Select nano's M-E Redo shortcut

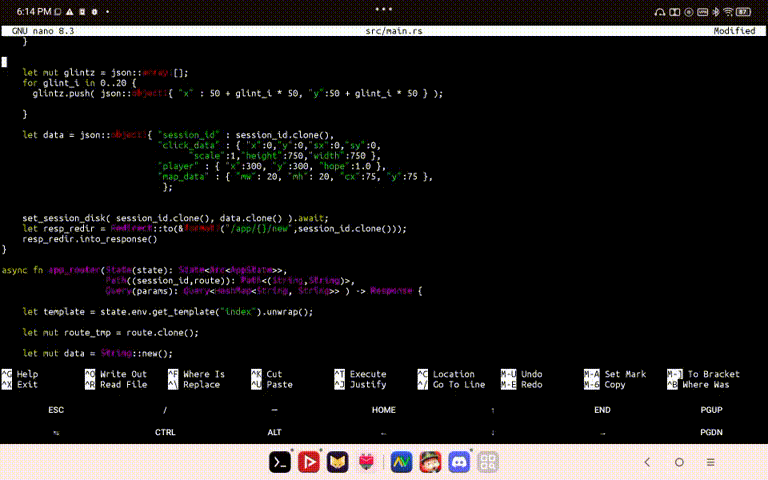522,384
